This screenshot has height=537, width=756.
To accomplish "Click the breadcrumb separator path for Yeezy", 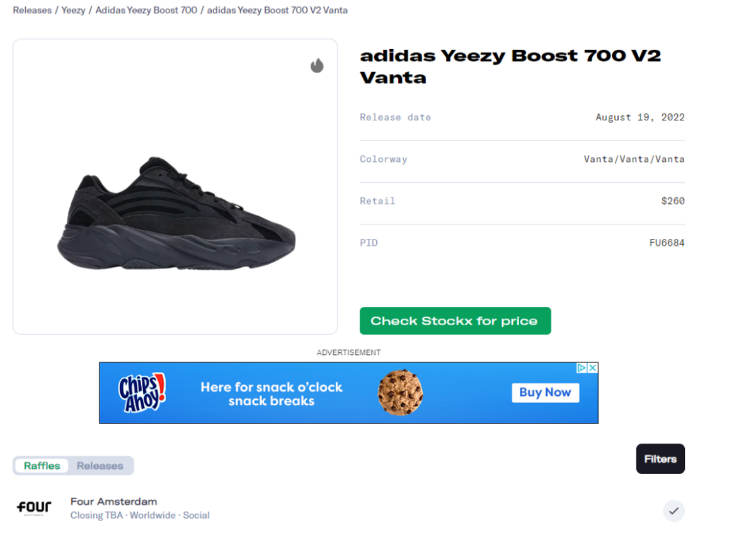I will coord(73,10).
